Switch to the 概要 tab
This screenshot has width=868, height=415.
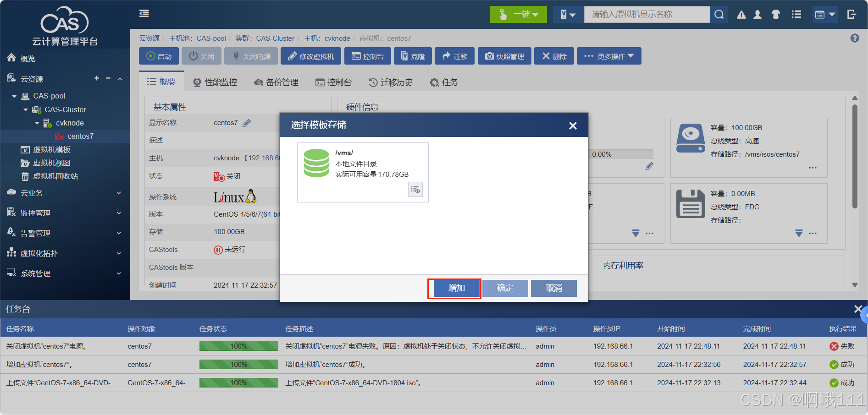pyautogui.click(x=161, y=82)
